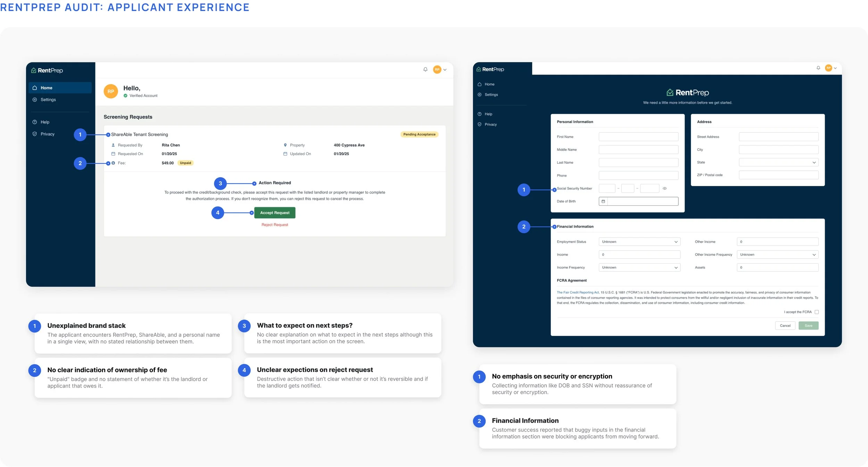Click the help question icon in the right form sidebar
Viewport: 868px width, 467px height.
(x=479, y=114)
